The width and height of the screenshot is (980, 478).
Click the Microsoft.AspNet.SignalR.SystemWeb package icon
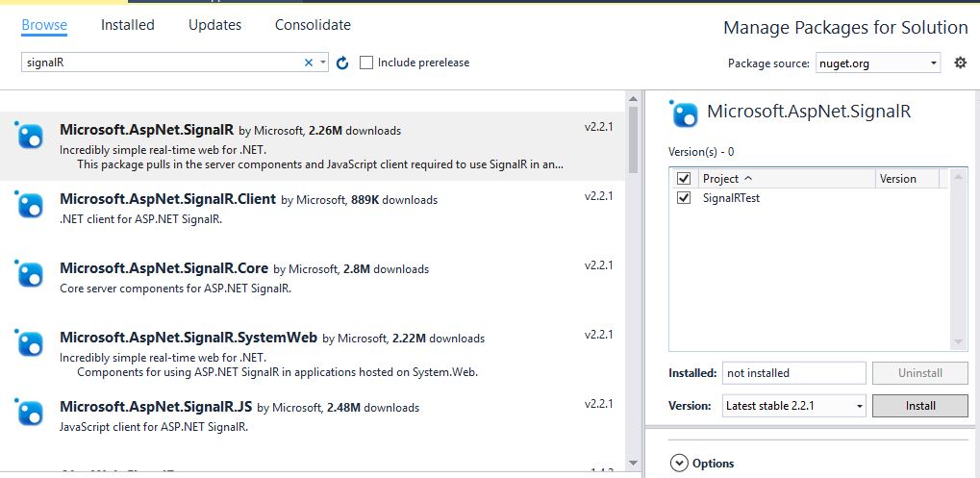(x=31, y=343)
